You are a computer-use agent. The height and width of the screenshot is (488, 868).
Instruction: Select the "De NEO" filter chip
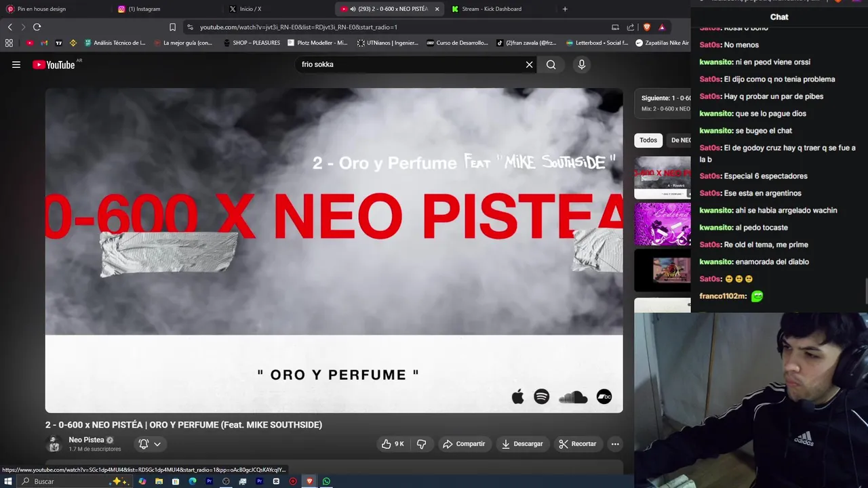(x=680, y=140)
